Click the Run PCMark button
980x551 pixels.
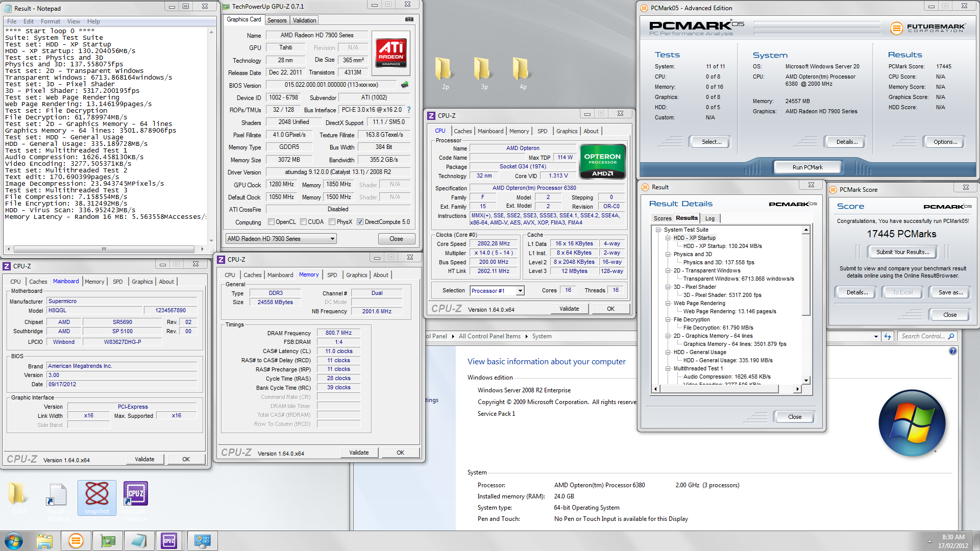tap(807, 167)
